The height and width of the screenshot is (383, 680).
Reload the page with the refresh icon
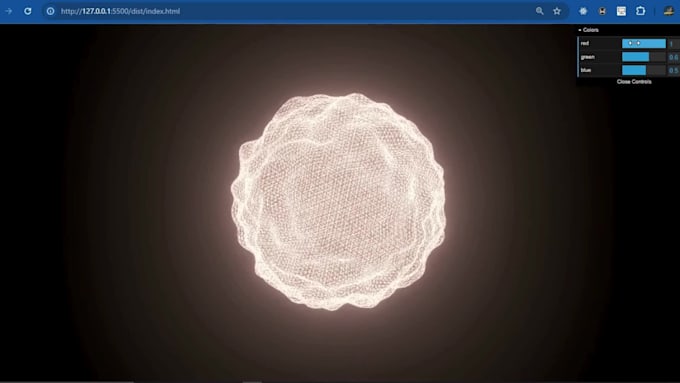(x=28, y=11)
